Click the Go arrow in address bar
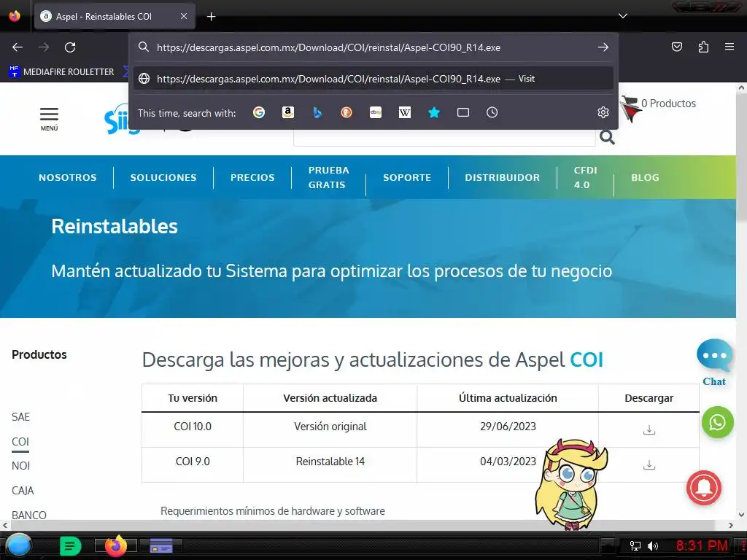The width and height of the screenshot is (747, 560). tap(603, 47)
